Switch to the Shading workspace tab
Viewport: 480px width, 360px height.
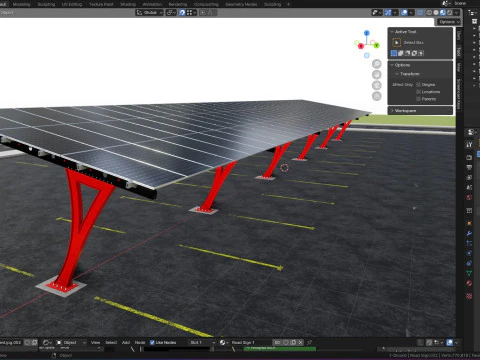(128, 4)
